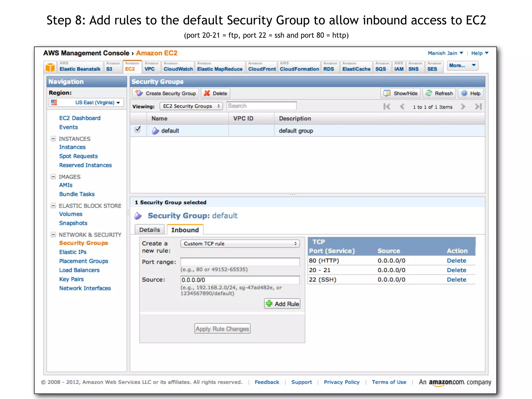The width and height of the screenshot is (532, 399).
Task: Collapse the INSTANCES navigation section
Action: click(53, 139)
